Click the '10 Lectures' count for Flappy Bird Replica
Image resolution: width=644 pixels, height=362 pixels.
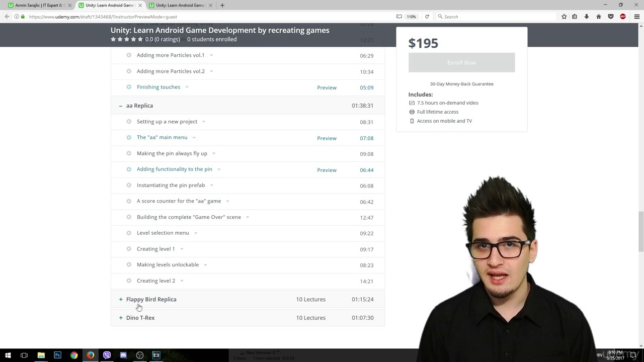click(x=310, y=299)
